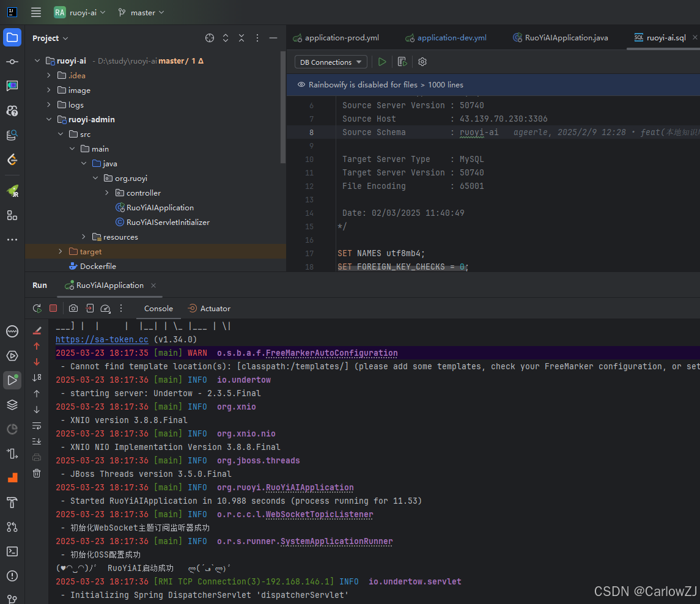The width and height of the screenshot is (700, 604).
Task: Open the https://sa-token.cc link
Action: click(x=101, y=340)
